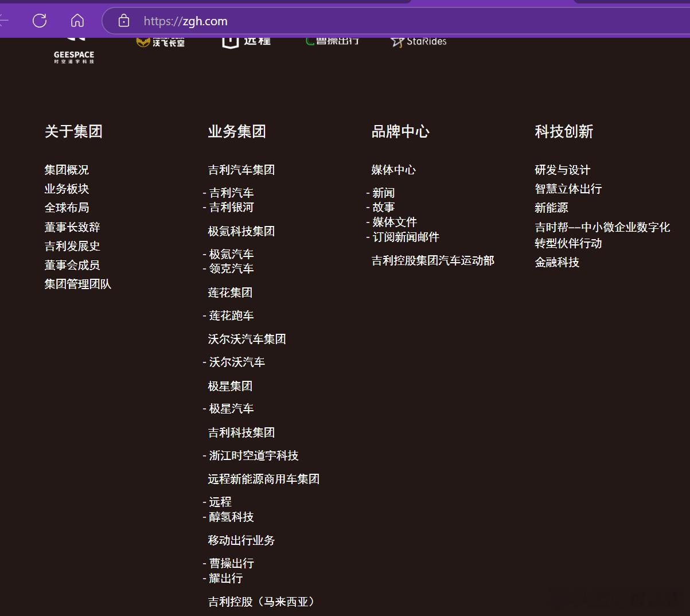Open 莲花集团 link
The height and width of the screenshot is (616, 690).
pyautogui.click(x=230, y=293)
